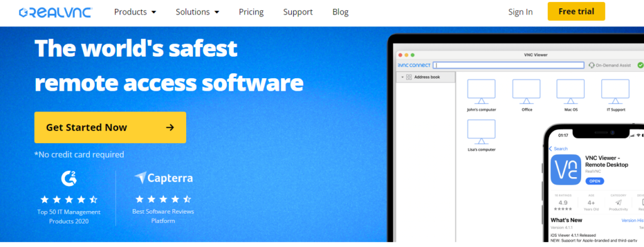Expand the Solutions dropdown menu
This screenshot has width=644, height=247.
197,12
